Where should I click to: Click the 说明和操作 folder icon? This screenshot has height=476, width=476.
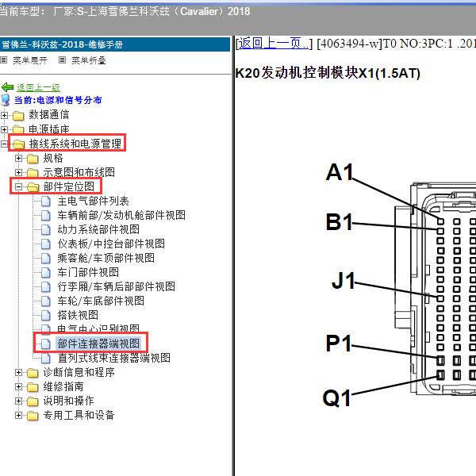click(33, 401)
